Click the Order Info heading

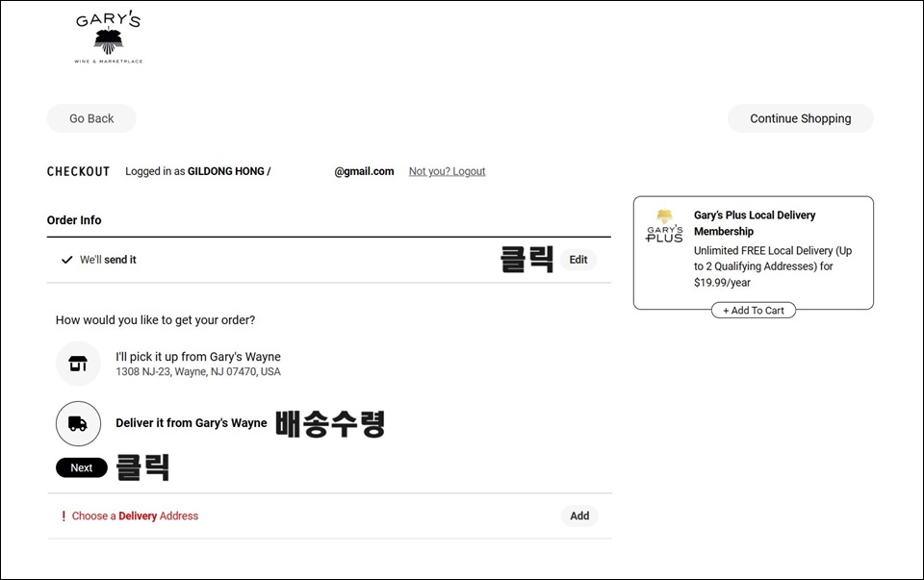pos(74,220)
